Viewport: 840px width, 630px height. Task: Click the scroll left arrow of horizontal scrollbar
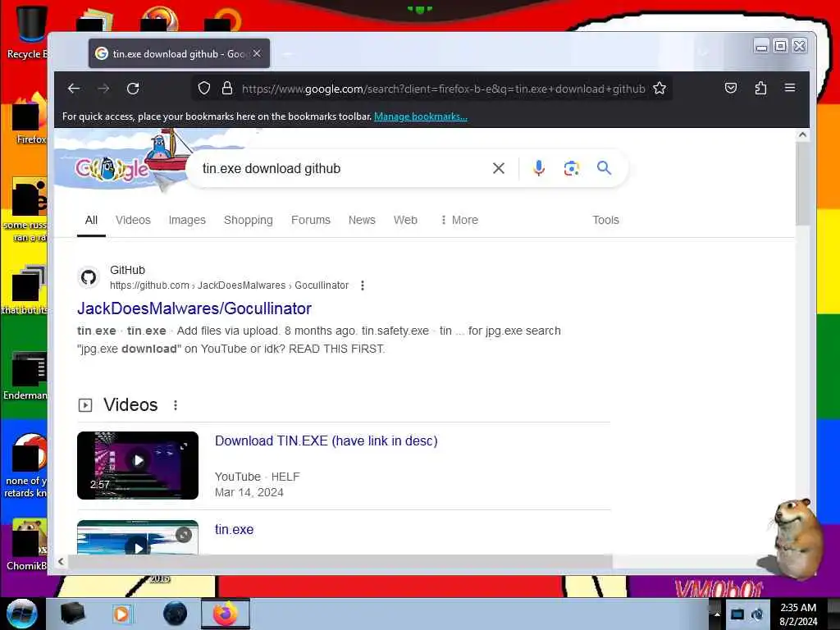pos(61,561)
